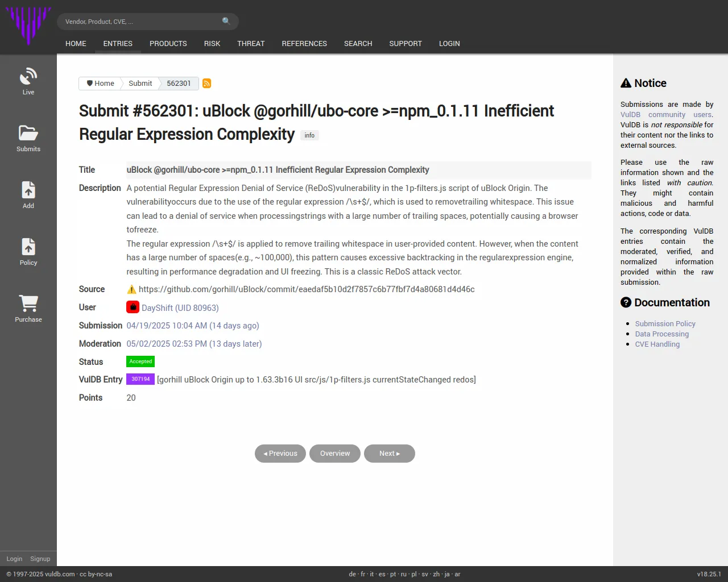Click the search magnifier icon
The image size is (728, 582).
(226, 21)
